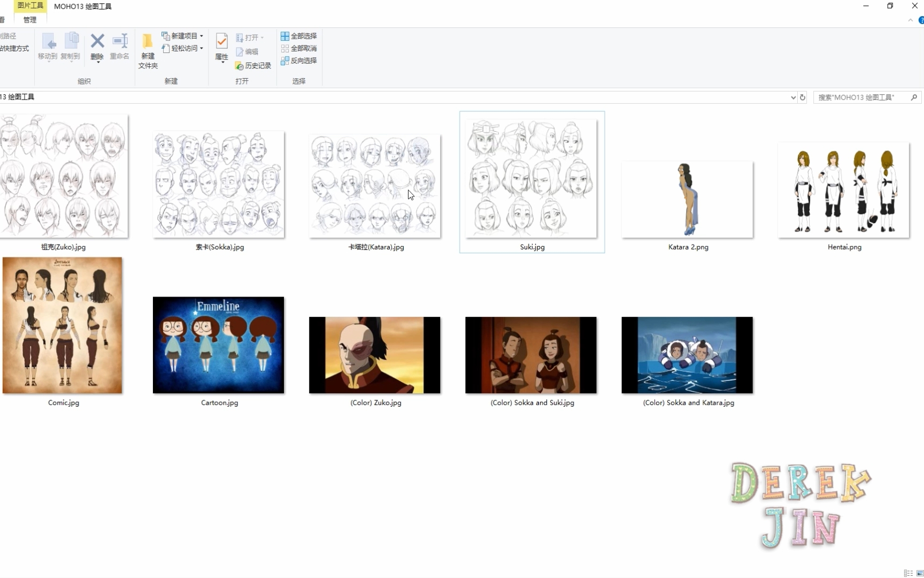The image size is (924, 578).
Task: Click the 复制到 (Copy to) ribbon icon
Action: click(x=71, y=41)
